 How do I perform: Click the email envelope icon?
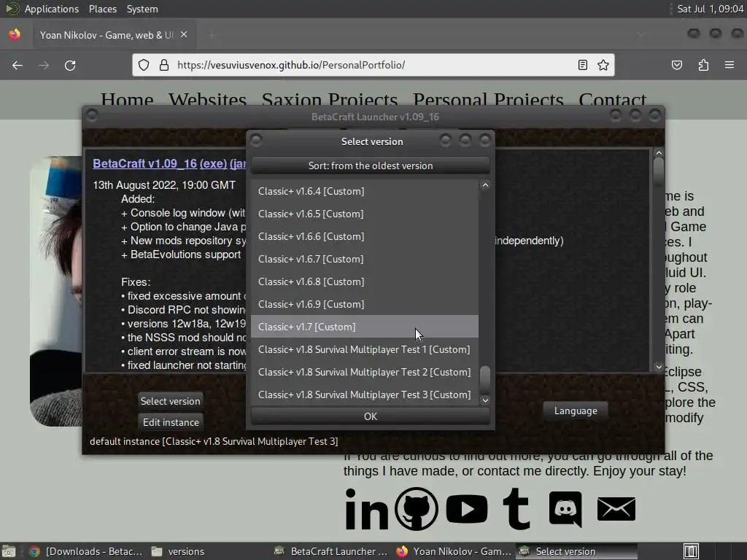pyautogui.click(x=616, y=508)
